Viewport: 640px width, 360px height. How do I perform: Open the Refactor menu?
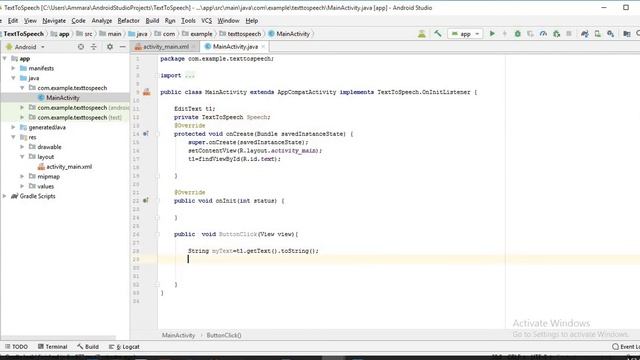(129, 21)
